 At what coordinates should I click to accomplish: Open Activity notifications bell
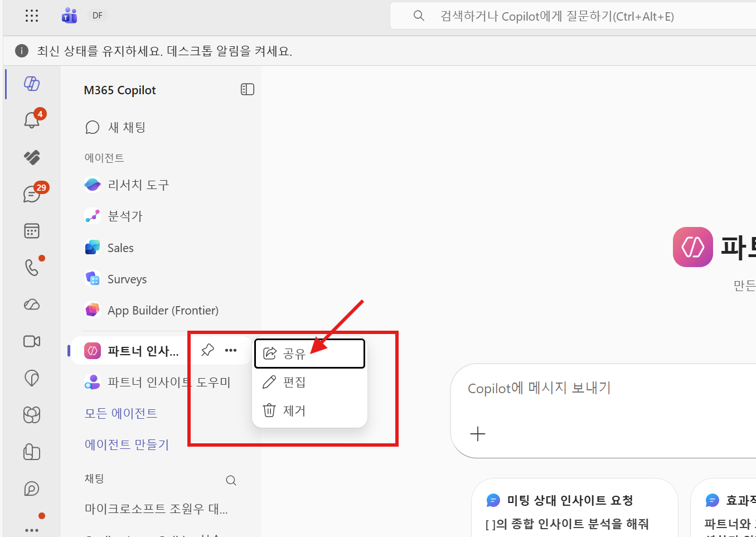[x=32, y=120]
